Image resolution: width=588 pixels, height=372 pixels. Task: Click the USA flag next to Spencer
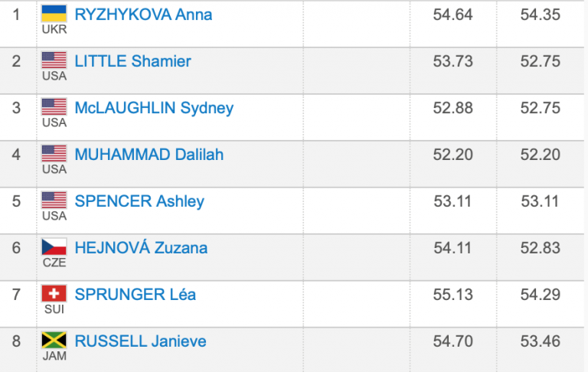[x=54, y=200]
